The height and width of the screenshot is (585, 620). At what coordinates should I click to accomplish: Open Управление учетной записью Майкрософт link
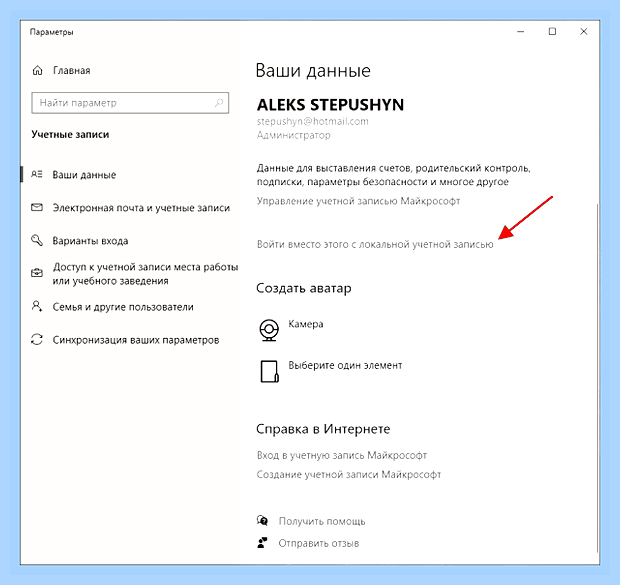point(358,201)
